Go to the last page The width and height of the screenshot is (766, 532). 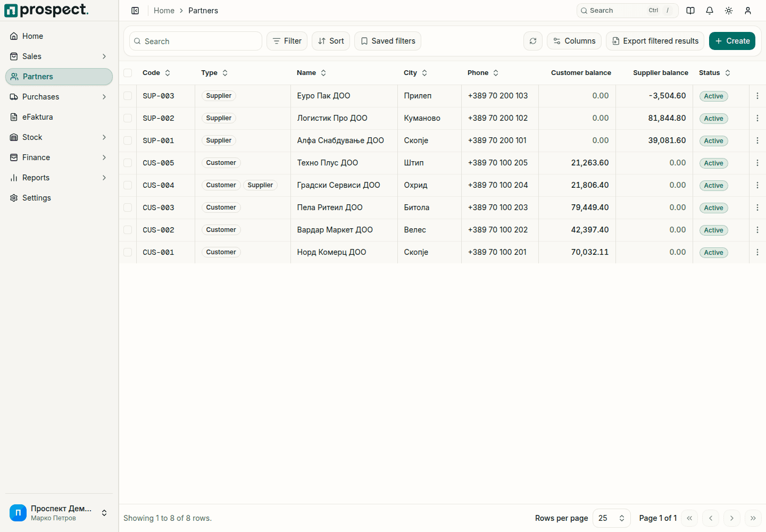tap(753, 518)
